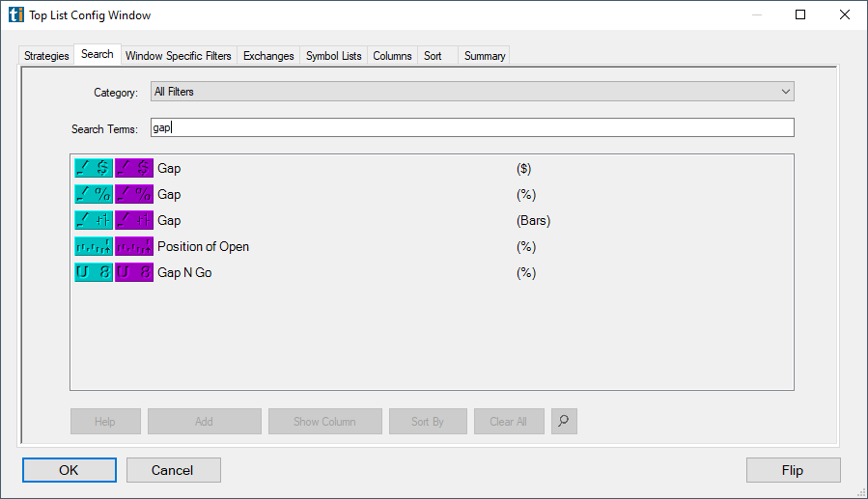The height and width of the screenshot is (499, 868).
Task: Select the Gap (%) result row text
Action: pyautogui.click(x=169, y=194)
